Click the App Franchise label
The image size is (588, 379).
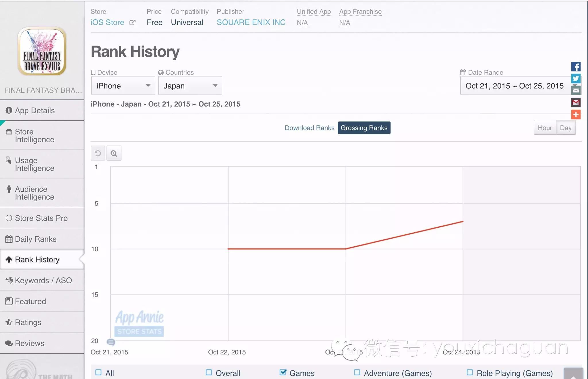point(360,12)
